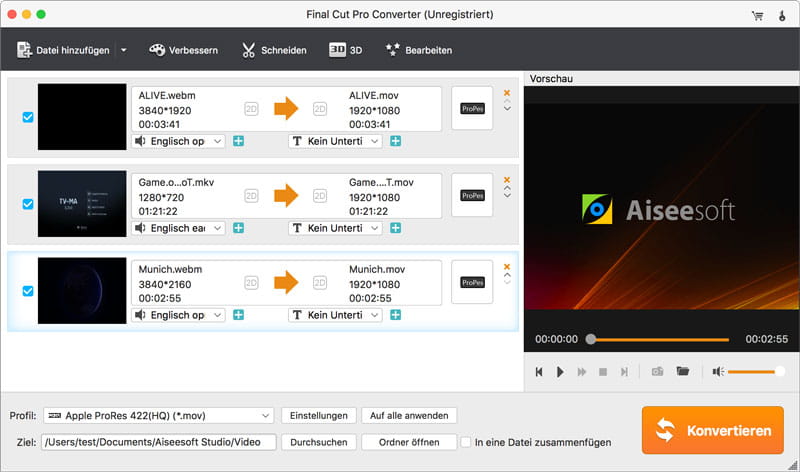Mute the preview volume
Screen dimensions: 800x472
[718, 371]
